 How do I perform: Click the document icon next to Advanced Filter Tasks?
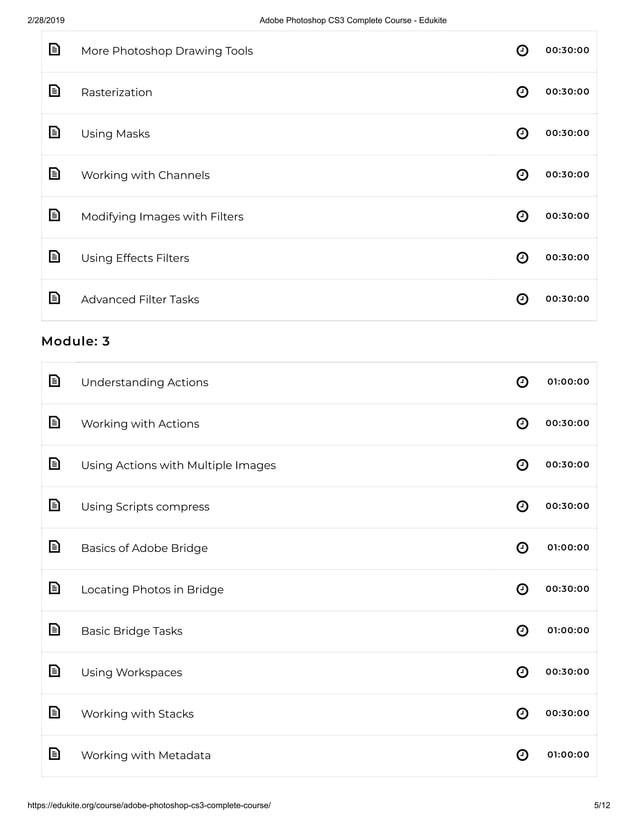(x=55, y=298)
